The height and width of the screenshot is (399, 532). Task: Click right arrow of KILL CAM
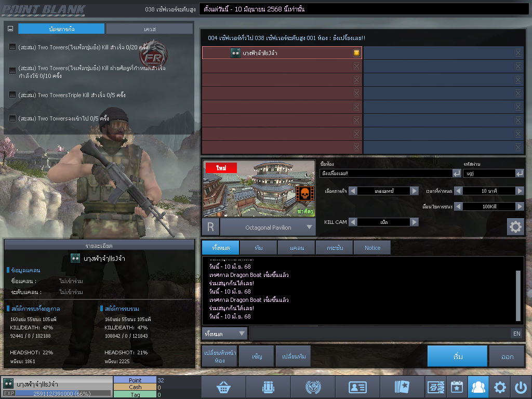pos(414,222)
